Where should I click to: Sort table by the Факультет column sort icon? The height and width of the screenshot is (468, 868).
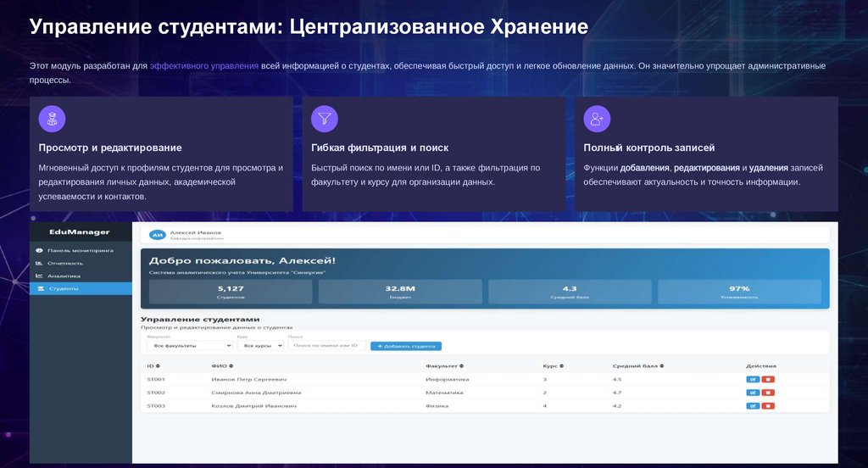coord(461,366)
